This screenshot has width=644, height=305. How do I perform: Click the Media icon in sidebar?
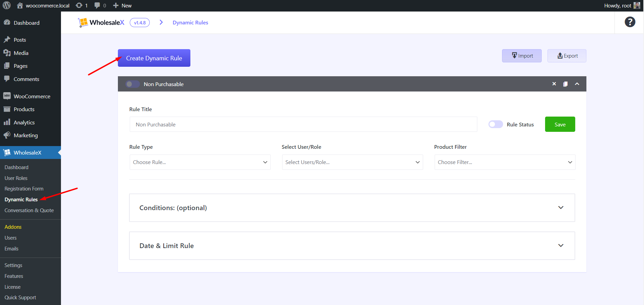click(x=7, y=53)
